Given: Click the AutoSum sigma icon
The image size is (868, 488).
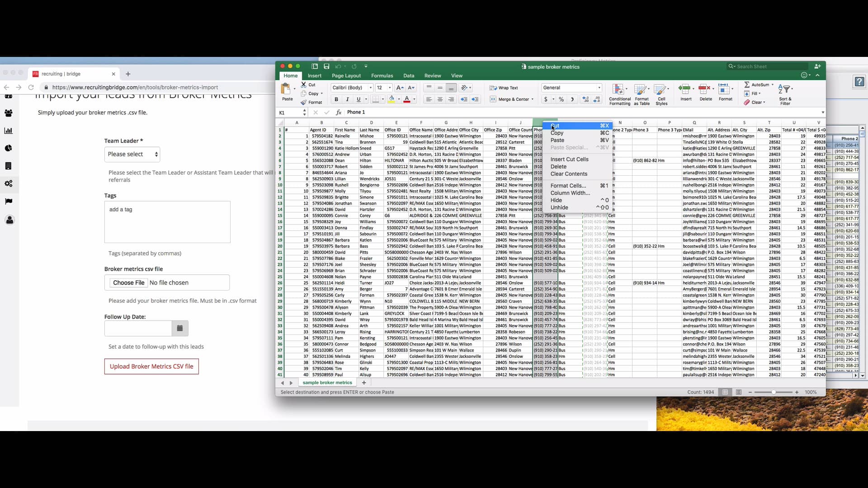Looking at the screenshot, I should (x=747, y=84).
